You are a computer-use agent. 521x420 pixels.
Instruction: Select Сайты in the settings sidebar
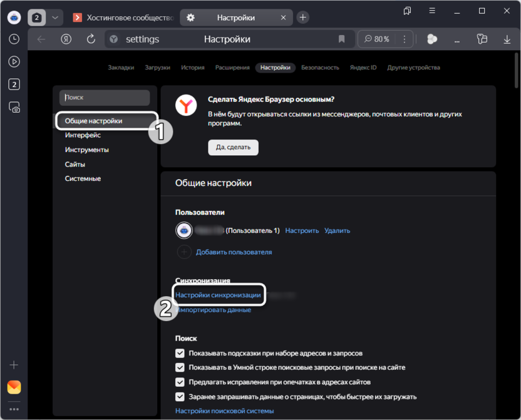(x=75, y=165)
